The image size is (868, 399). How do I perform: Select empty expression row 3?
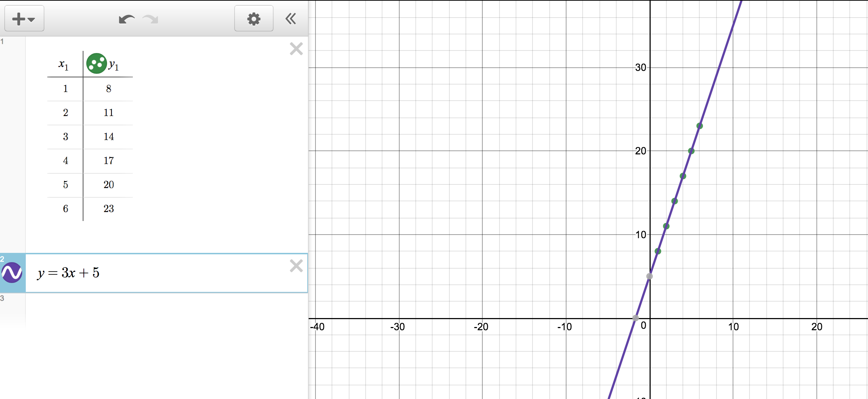pos(161,308)
